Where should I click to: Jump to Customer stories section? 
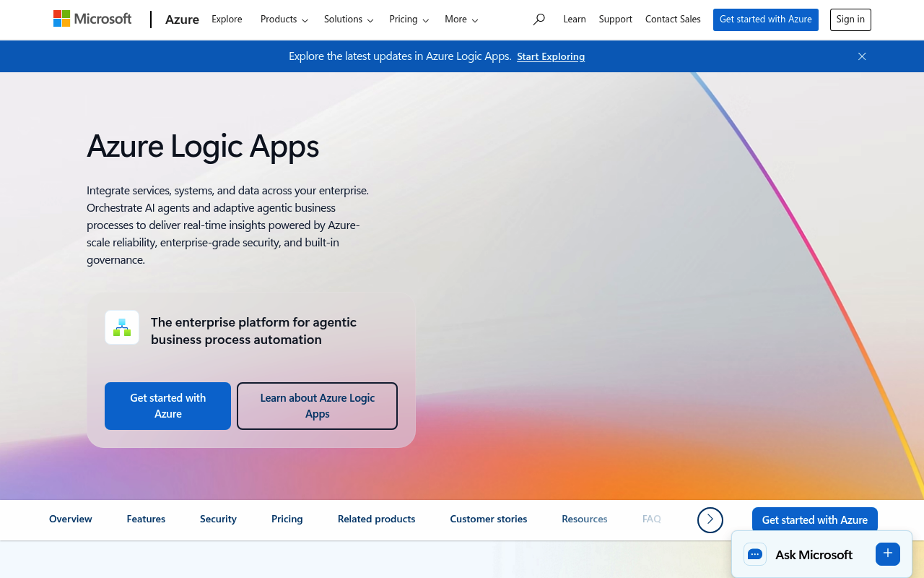[x=489, y=519]
